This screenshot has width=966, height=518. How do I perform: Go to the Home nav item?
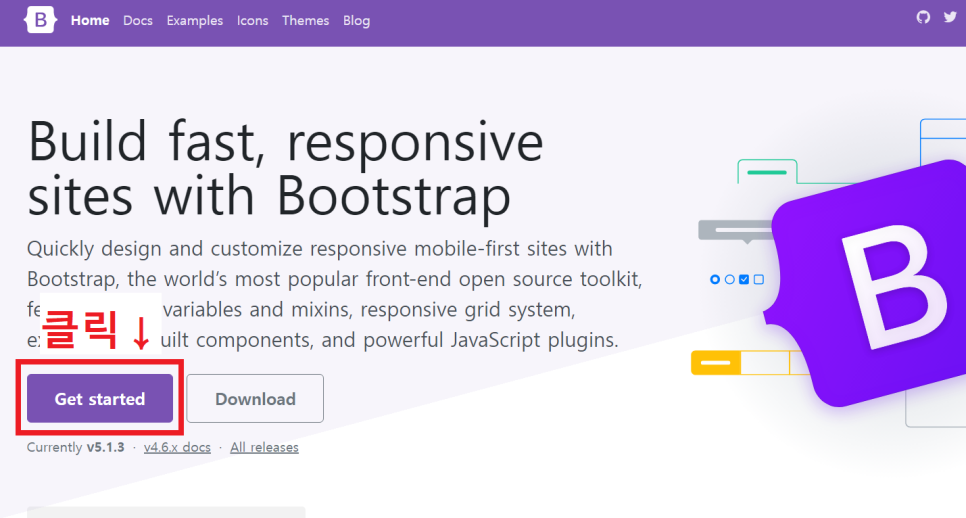click(x=90, y=20)
